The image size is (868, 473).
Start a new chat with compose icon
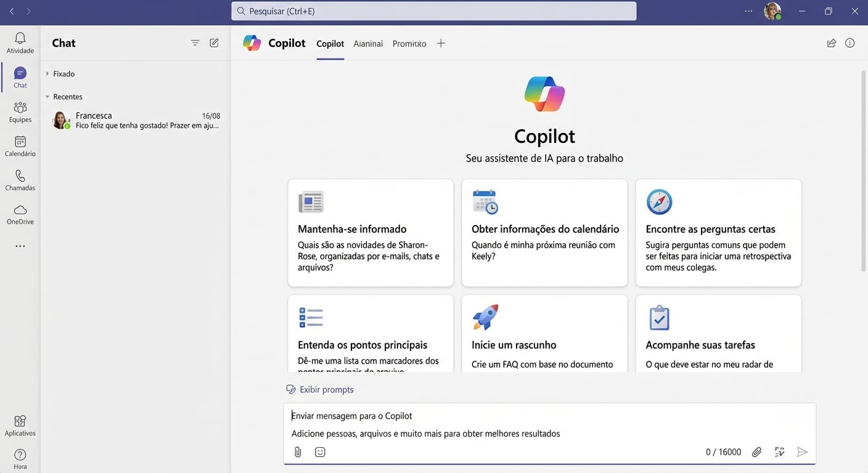(214, 43)
